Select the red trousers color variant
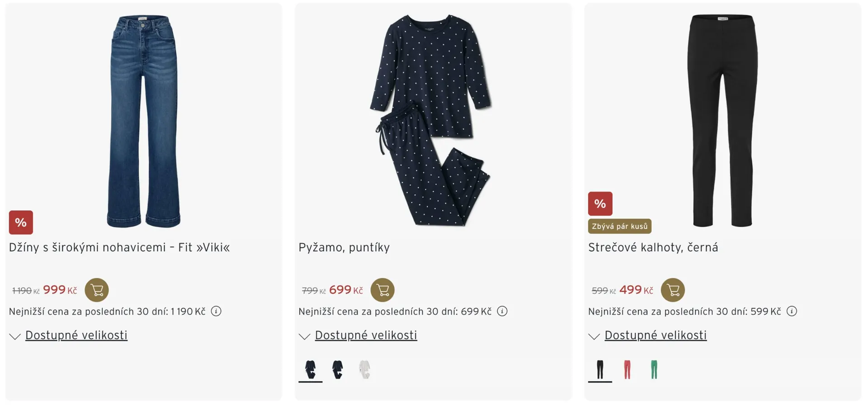Image resolution: width=868 pixels, height=406 pixels. point(627,369)
